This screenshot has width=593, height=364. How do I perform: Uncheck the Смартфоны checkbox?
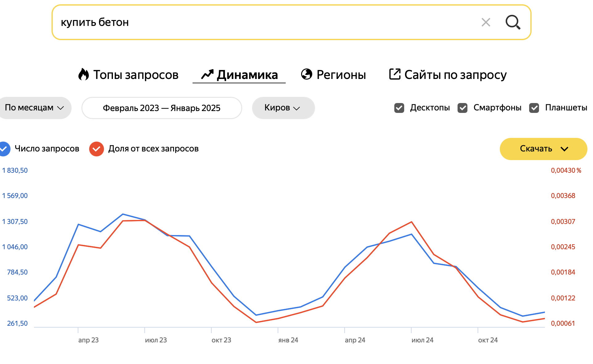[462, 108]
